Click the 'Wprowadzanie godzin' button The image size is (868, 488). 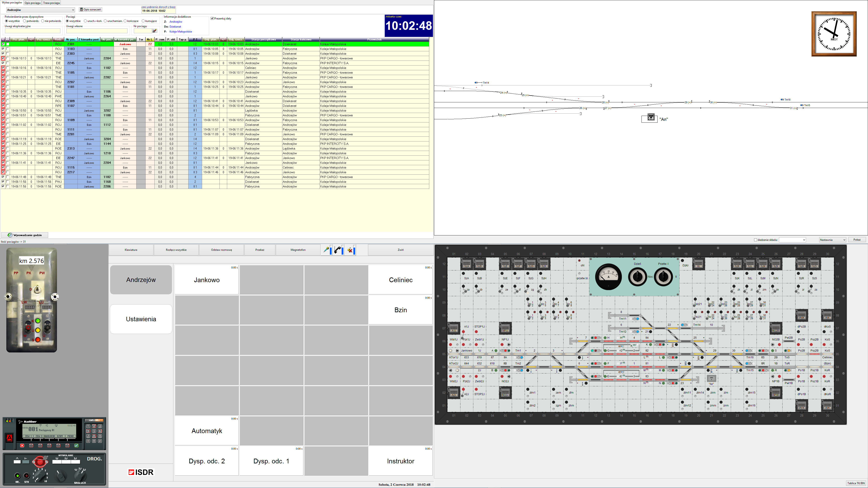pyautogui.click(x=25, y=235)
